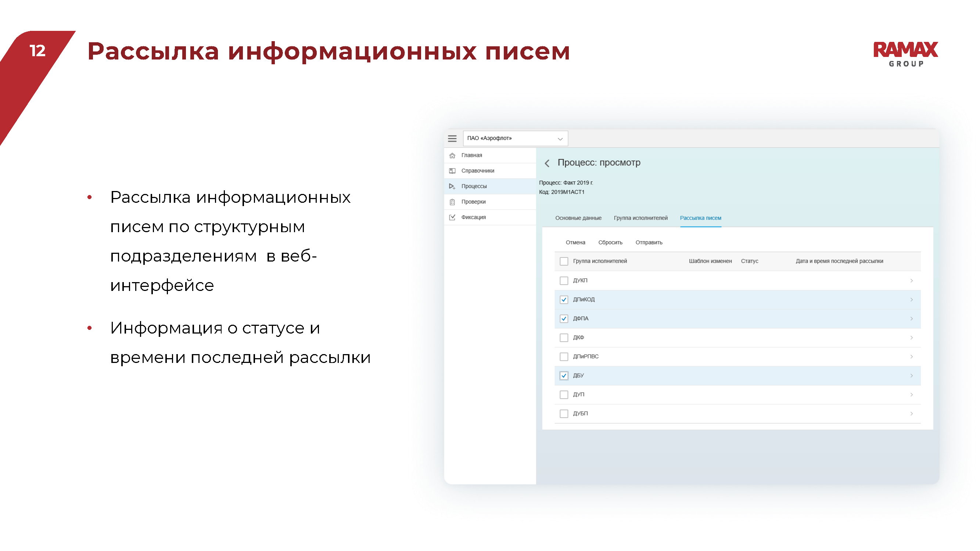Uncheck the ДБУ row checkbox
The height and width of the screenshot is (551, 980).
(564, 376)
